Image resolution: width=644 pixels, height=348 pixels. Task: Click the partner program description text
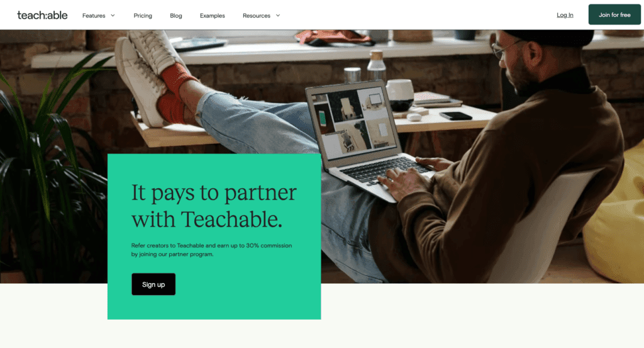click(211, 250)
